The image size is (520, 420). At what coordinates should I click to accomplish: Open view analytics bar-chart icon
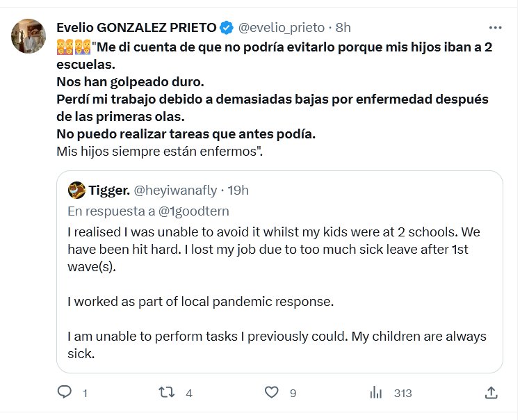pos(377,393)
